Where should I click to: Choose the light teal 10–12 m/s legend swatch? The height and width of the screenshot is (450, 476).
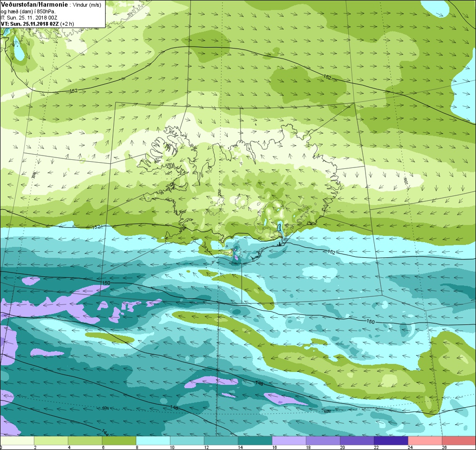[187, 440]
